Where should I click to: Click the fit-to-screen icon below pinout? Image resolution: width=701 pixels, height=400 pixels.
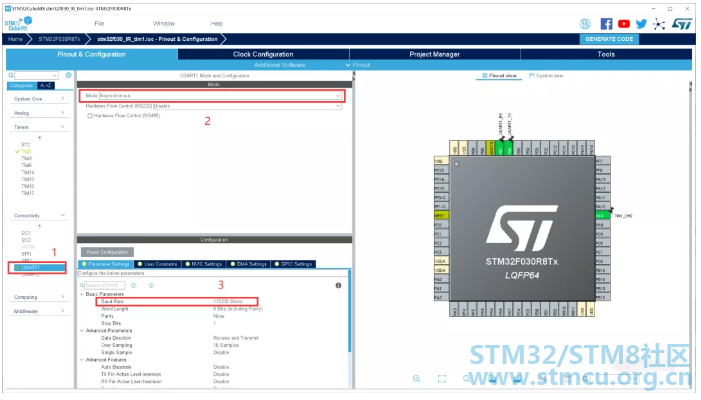(442, 379)
